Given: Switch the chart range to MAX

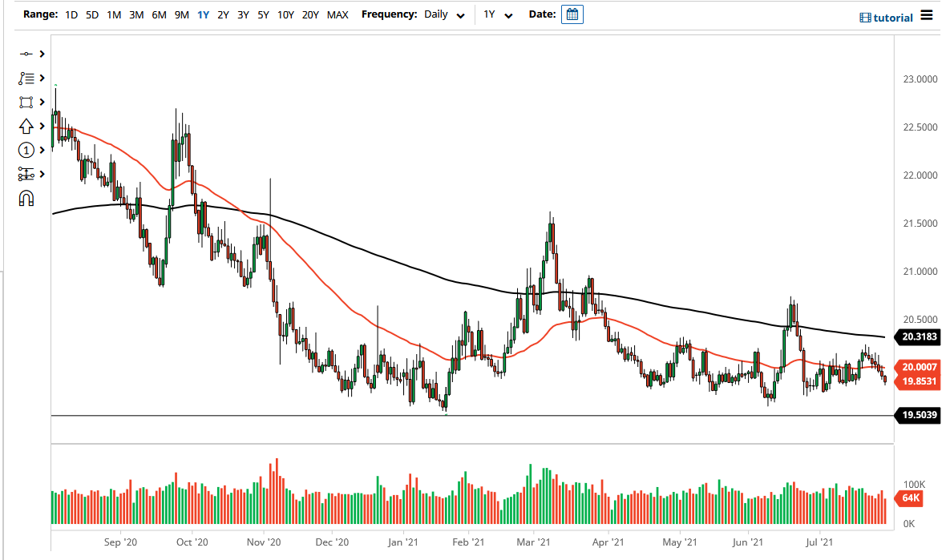Looking at the screenshot, I should [338, 14].
